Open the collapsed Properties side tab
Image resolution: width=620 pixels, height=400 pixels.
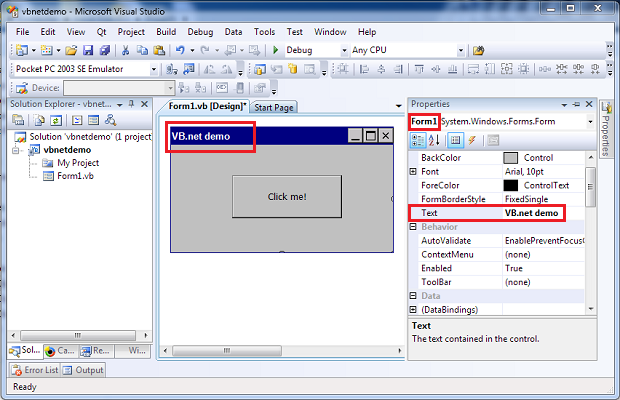point(606,129)
